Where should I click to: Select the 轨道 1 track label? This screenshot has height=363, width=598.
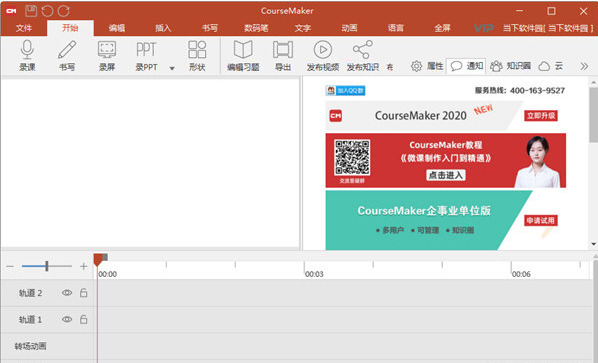coord(31,320)
